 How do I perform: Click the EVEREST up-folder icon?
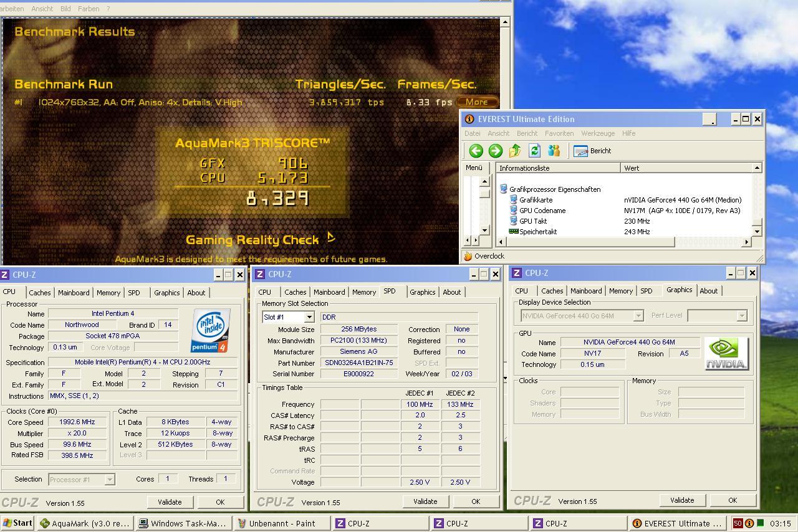515,151
